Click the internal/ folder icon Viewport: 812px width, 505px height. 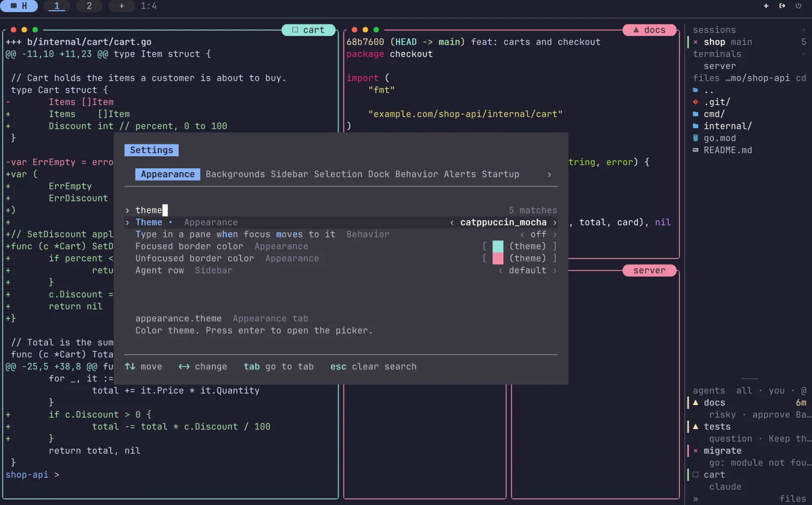click(x=695, y=126)
